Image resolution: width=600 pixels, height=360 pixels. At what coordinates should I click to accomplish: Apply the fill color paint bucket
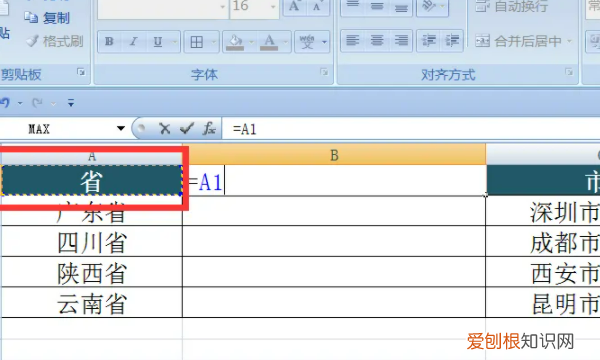coord(235,42)
